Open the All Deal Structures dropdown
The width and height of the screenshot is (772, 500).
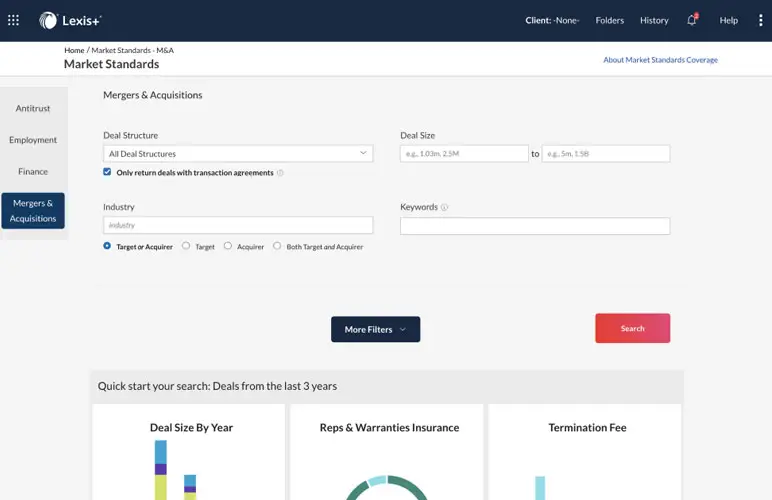pyautogui.click(x=238, y=154)
